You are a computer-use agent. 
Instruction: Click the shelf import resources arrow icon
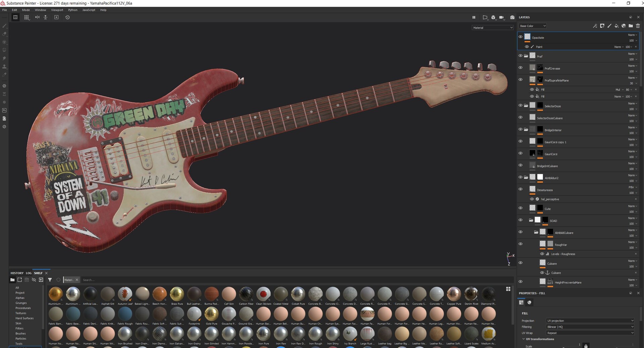click(x=41, y=280)
